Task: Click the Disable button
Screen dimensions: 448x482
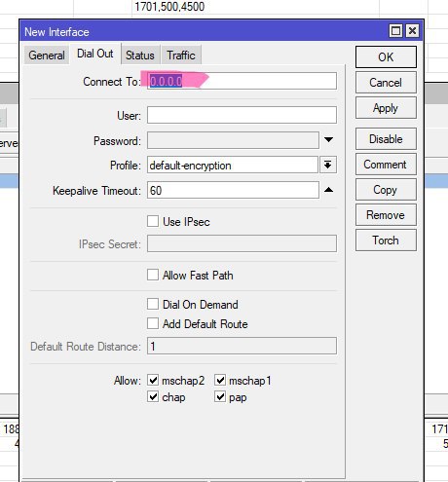Action: point(386,139)
